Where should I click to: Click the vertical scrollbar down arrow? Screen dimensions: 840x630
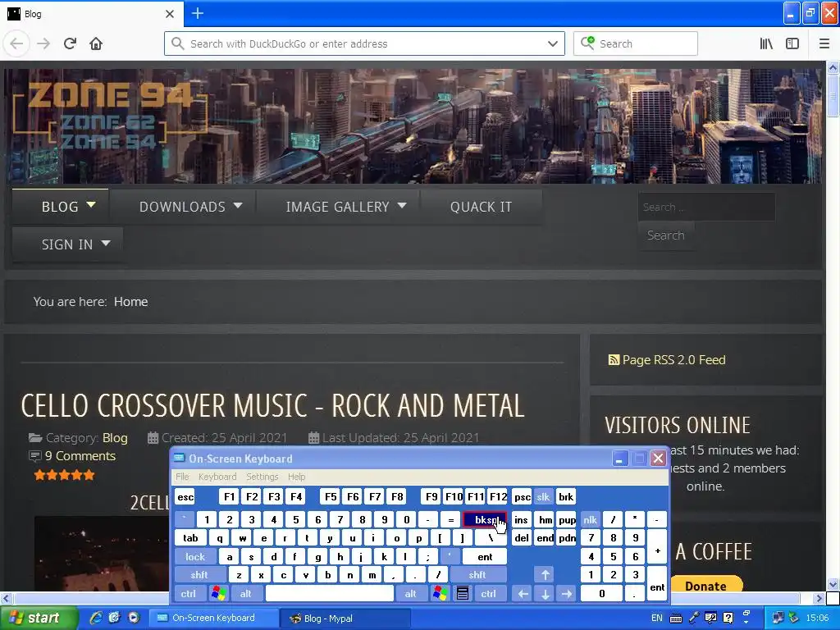833,585
